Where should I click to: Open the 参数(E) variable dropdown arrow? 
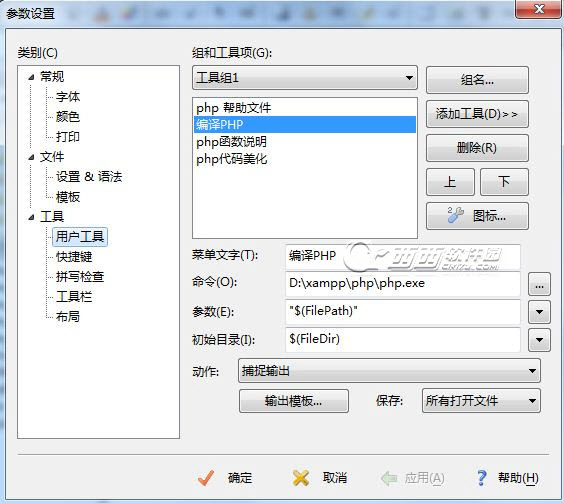(539, 312)
